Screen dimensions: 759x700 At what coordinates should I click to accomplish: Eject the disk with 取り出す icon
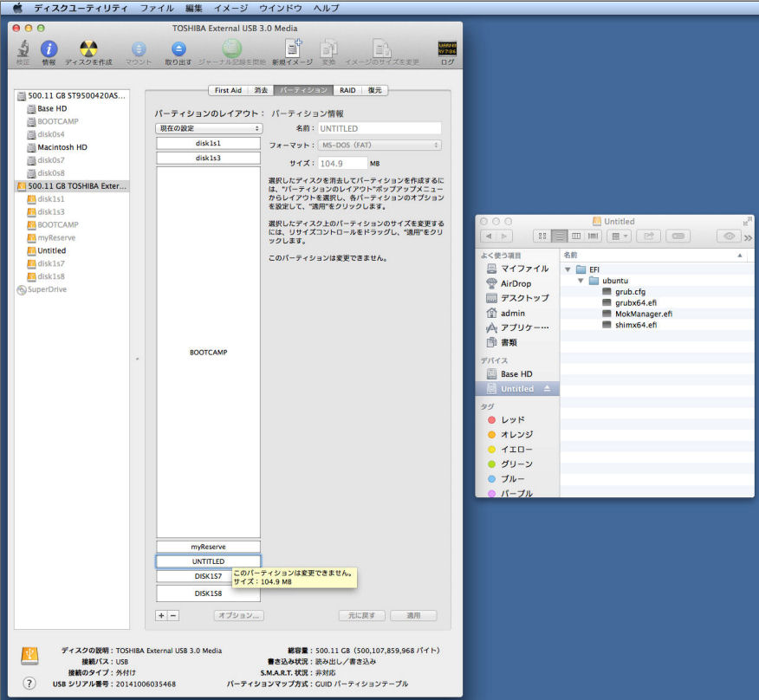[178, 49]
